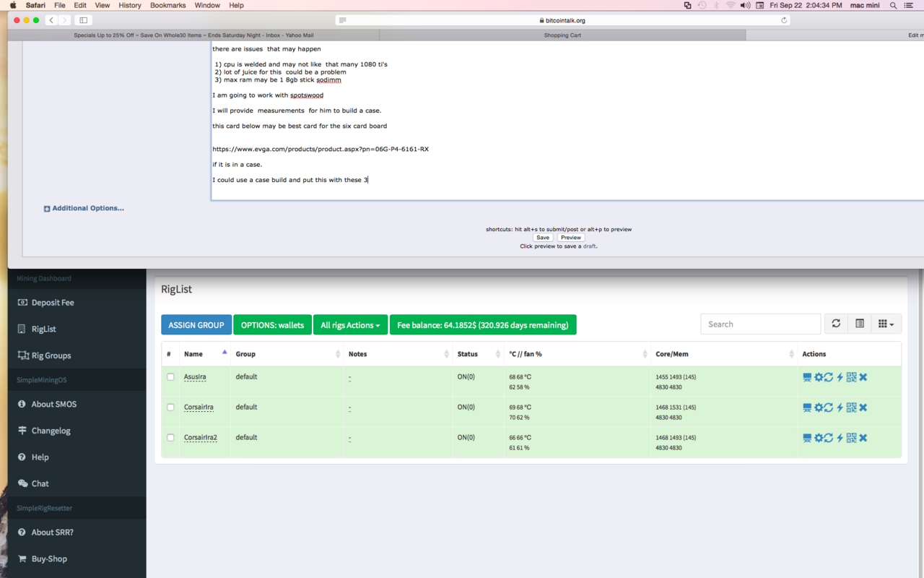Open Safari File menu
Screen dimensions: 924x578
[x=60, y=5]
